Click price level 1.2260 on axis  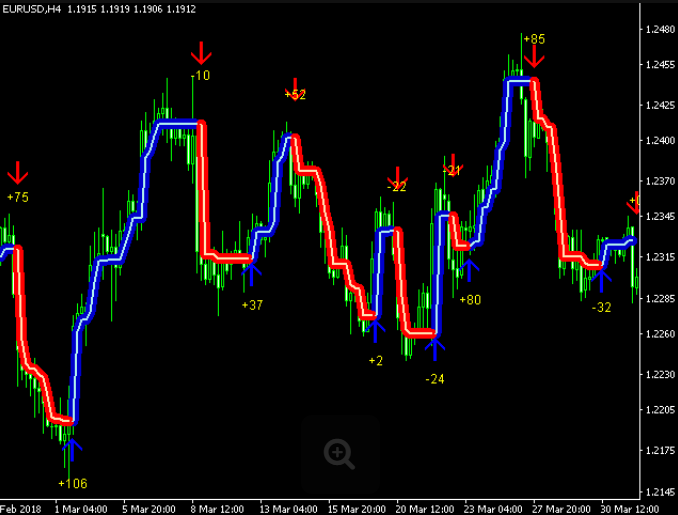point(660,334)
